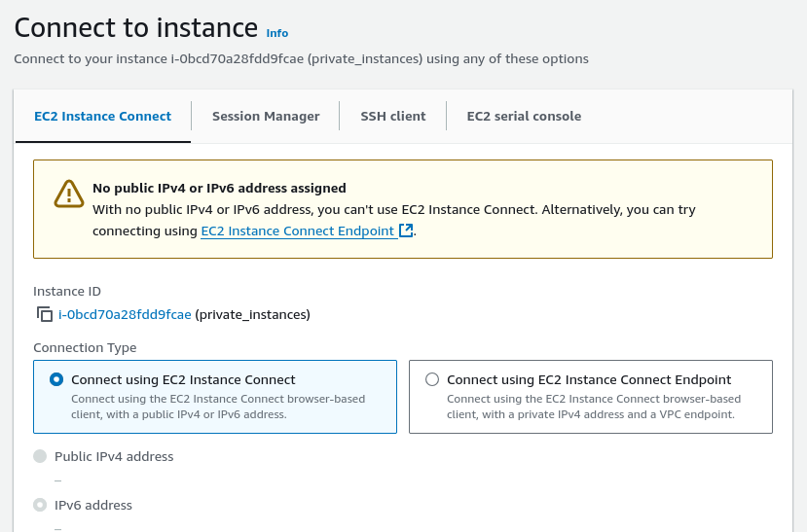
Task: Open the SSH client tab
Action: pos(393,116)
